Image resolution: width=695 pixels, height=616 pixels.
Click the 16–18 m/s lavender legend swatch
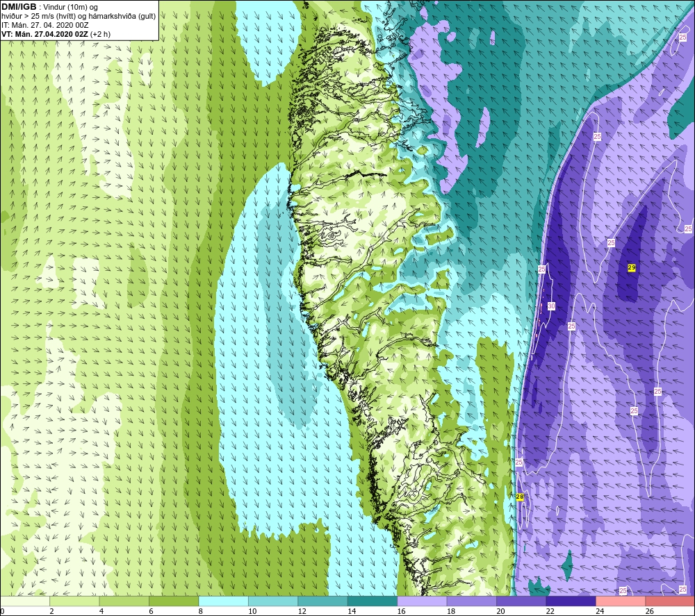point(422,601)
